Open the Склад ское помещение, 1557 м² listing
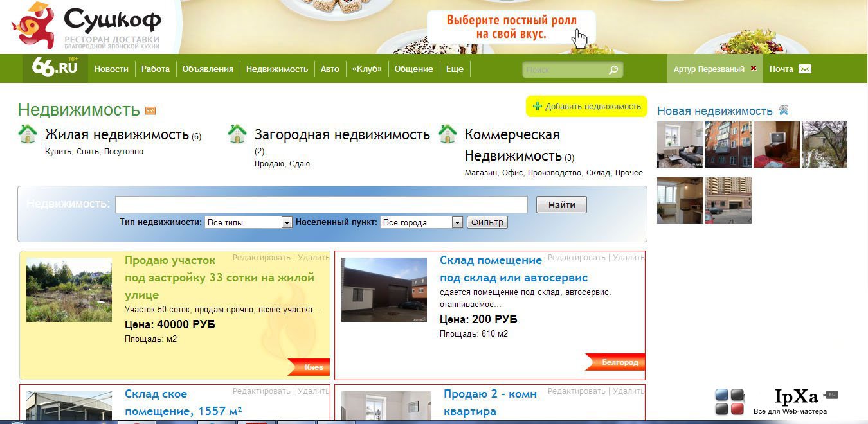Image resolution: width=868 pixels, height=424 pixels. pos(183,403)
